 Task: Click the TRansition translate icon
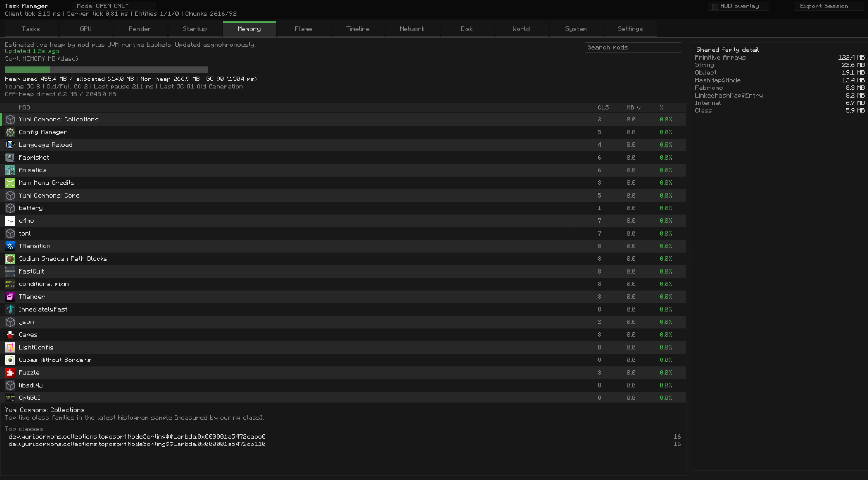click(10, 246)
